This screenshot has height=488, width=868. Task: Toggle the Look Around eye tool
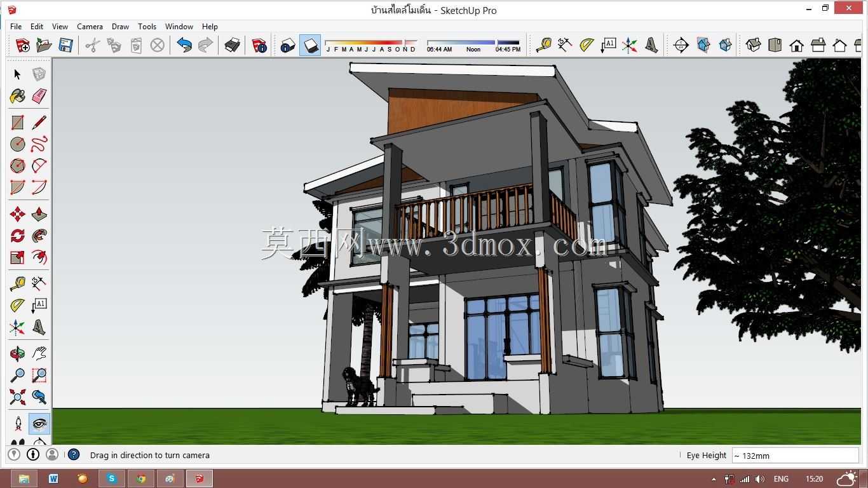(39, 423)
